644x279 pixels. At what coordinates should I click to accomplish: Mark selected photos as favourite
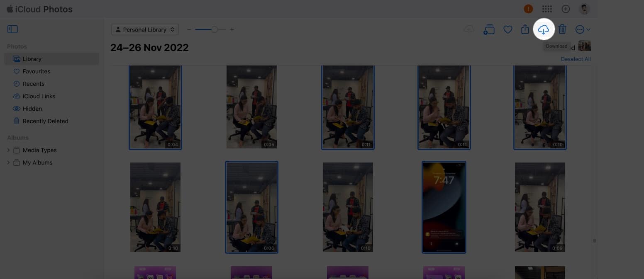[507, 29]
